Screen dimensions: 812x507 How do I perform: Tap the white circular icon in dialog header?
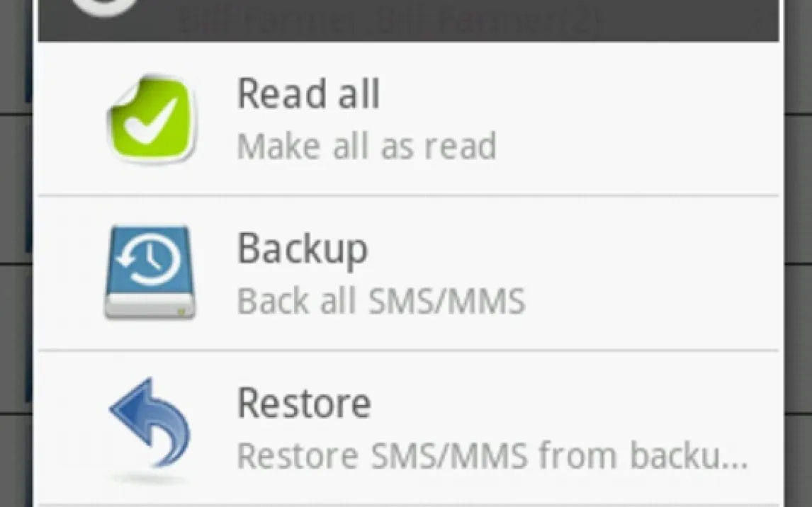[103, 6]
